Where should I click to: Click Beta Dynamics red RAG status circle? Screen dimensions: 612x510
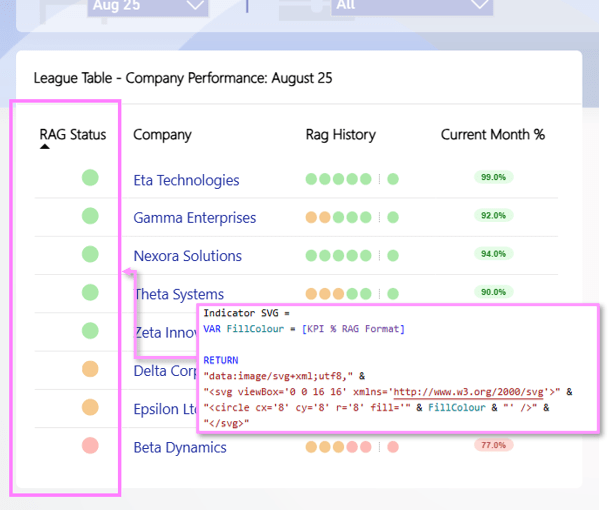[x=90, y=446]
